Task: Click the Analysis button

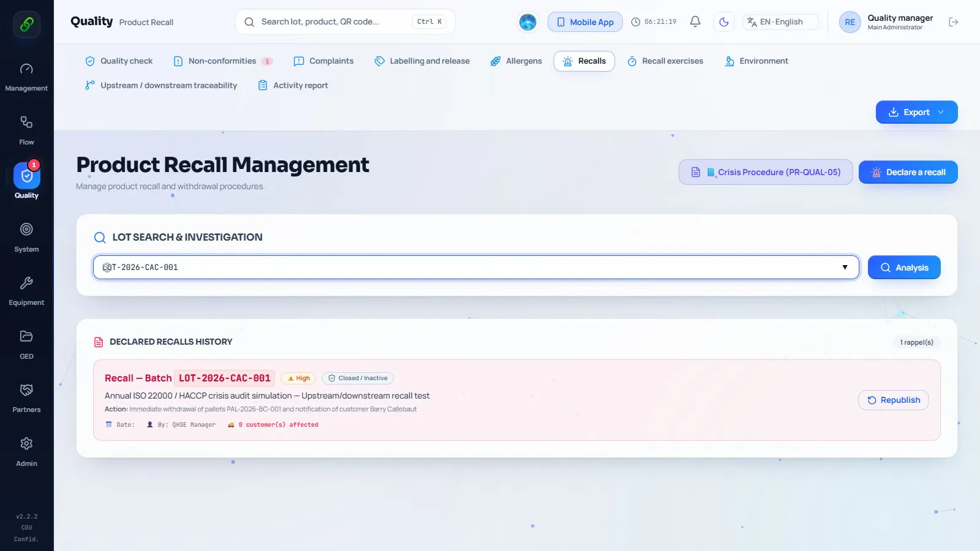Action: click(904, 268)
